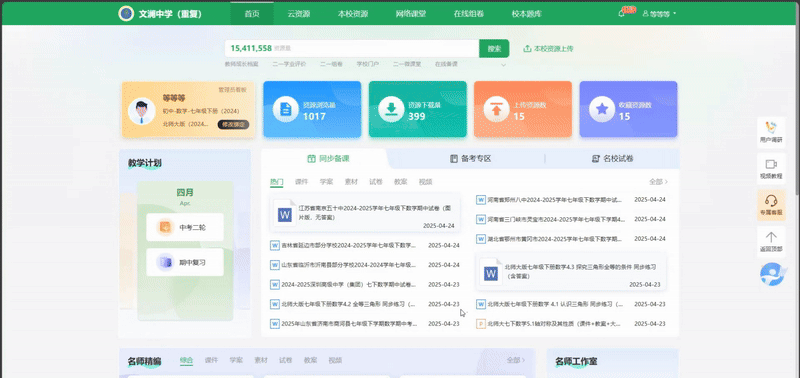800x378 pixels.
Task: Click the upload arrow icon on the orange card
Action: pos(496,109)
